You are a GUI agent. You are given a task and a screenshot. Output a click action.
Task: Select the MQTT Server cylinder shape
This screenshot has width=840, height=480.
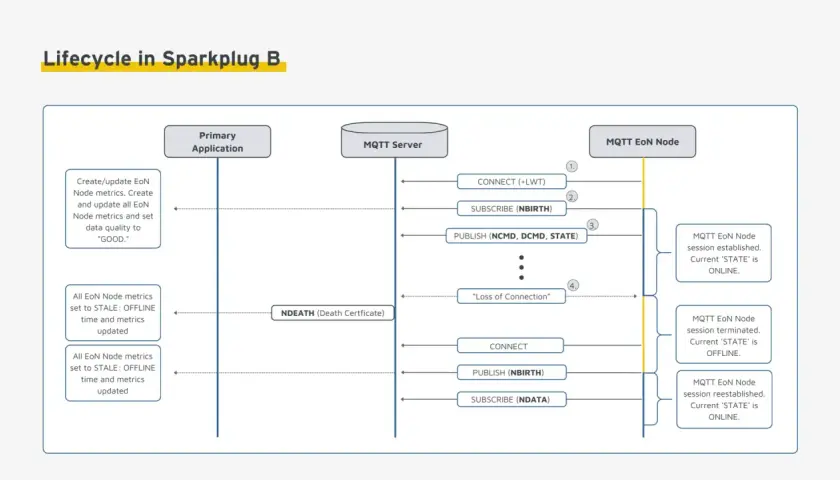pos(394,140)
